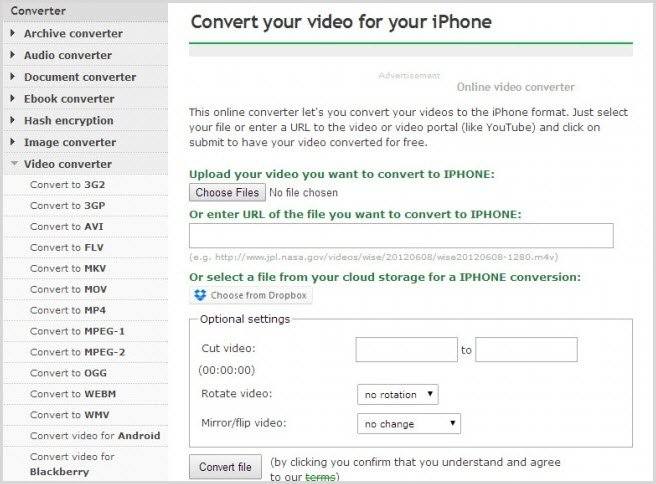Select Video converter menu entry

68,164
